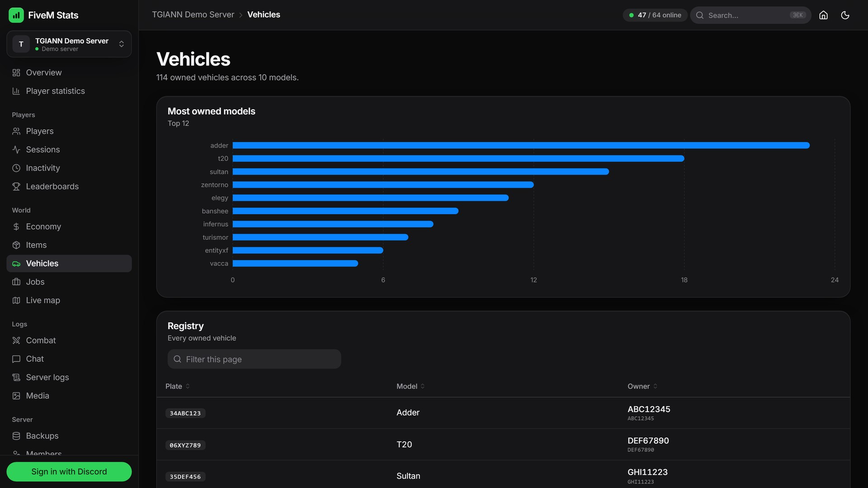
Task: Click the Server logs icon
Action: tap(16, 377)
